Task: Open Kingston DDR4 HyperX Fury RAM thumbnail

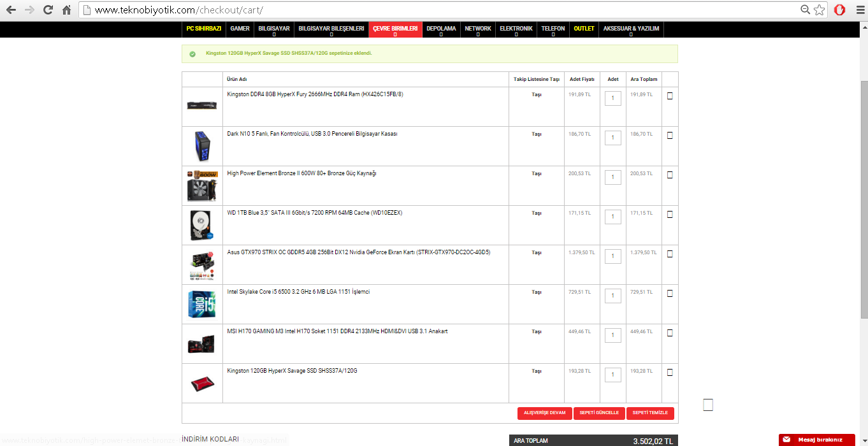Action: (x=202, y=105)
